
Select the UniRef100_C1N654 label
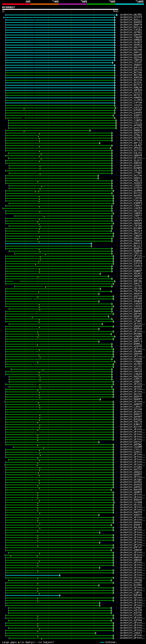(131, 120)
